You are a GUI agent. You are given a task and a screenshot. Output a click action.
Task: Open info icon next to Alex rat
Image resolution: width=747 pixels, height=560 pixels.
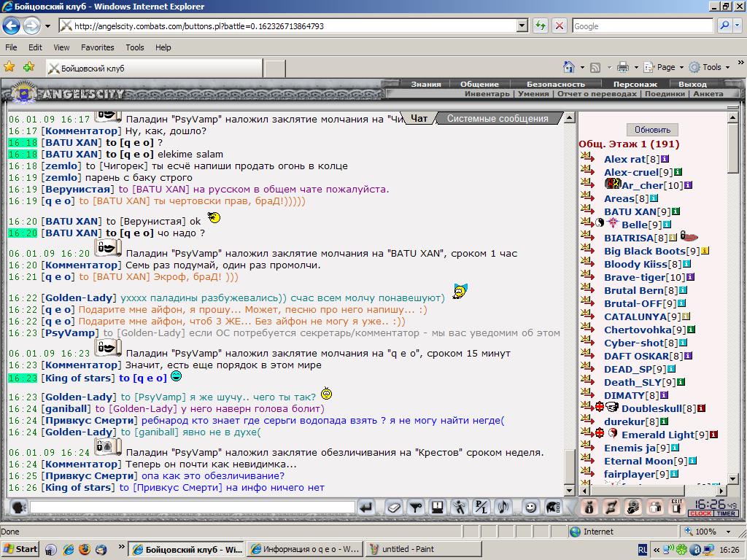tap(665, 159)
